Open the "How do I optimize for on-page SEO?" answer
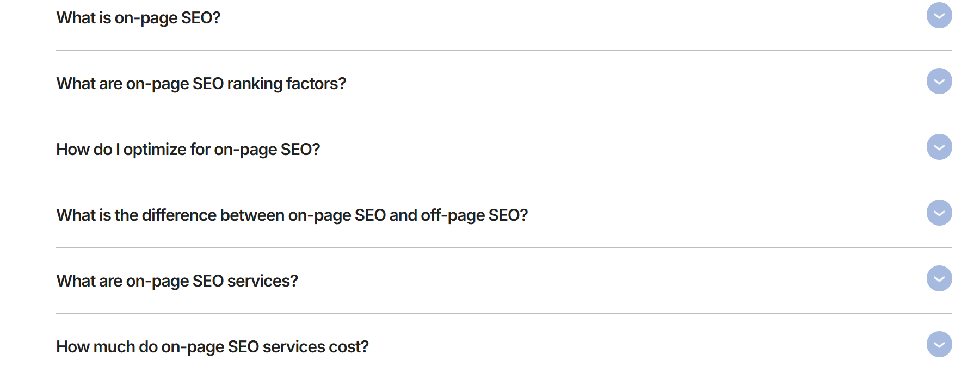Viewport: 980px width, 373px height. 939,147
